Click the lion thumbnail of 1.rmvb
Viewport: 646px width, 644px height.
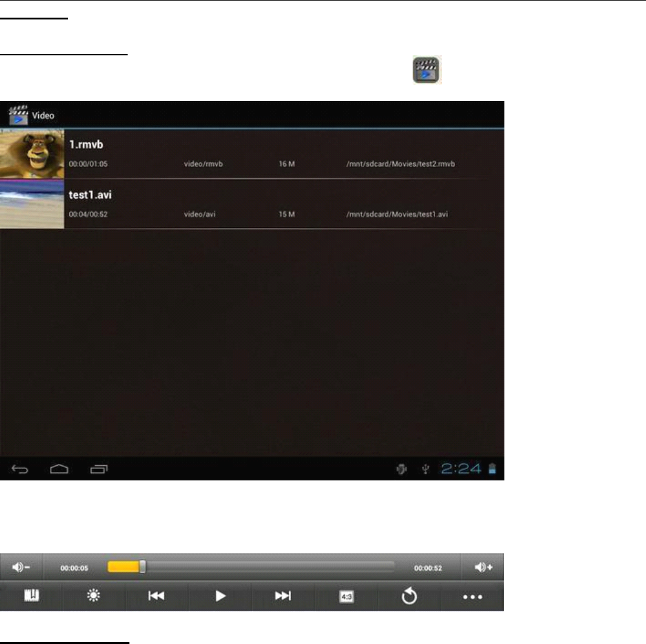(32, 153)
